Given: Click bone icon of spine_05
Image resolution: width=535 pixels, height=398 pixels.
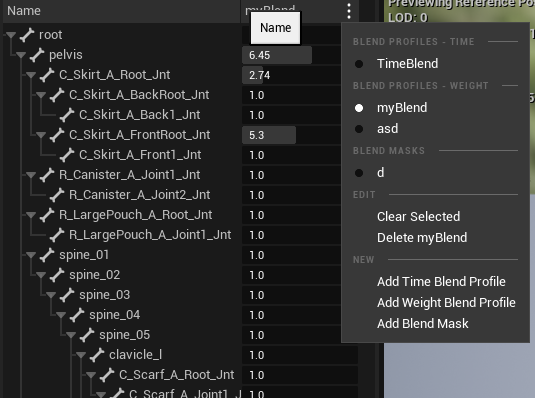Looking at the screenshot, I should (x=87, y=335).
